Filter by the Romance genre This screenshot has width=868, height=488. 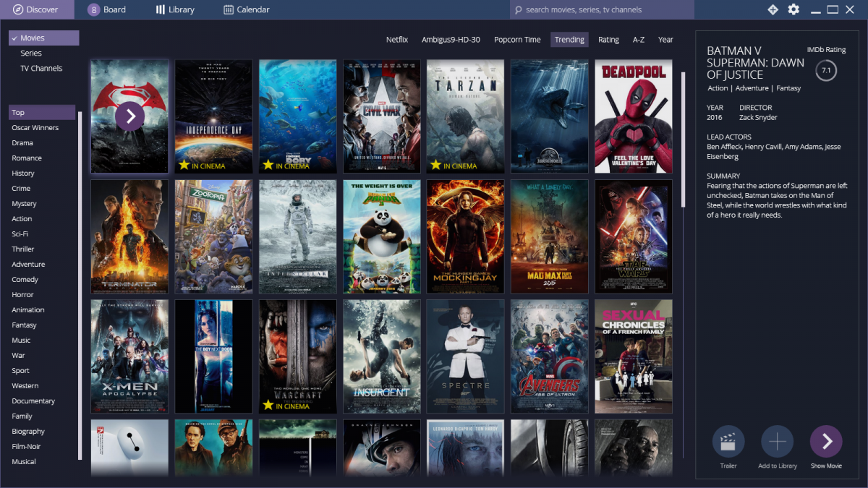click(27, 158)
